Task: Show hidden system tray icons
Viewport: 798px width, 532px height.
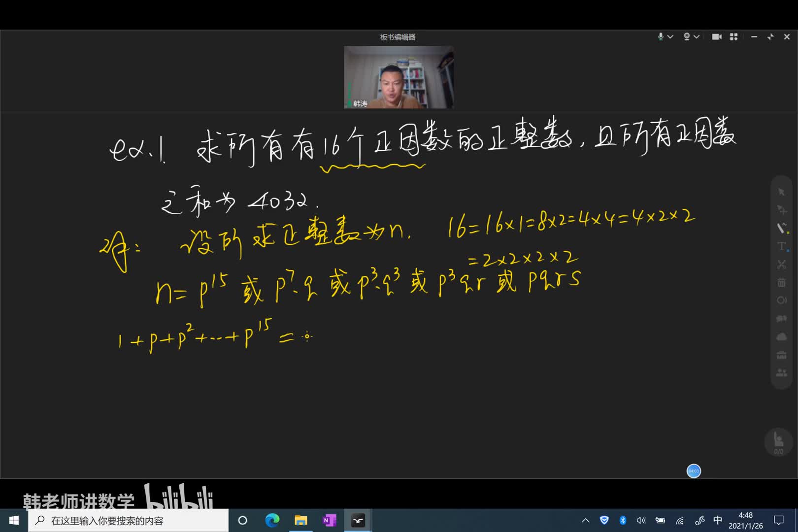Action: tap(586, 520)
